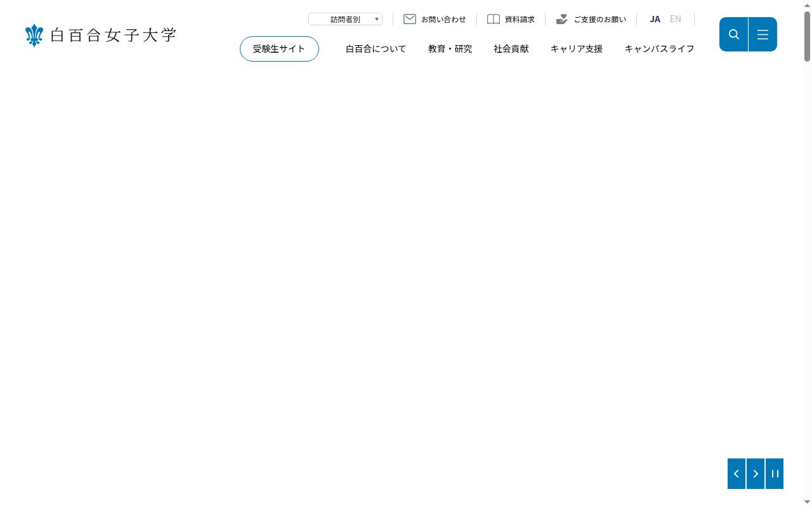Follow the お問い合わせ link text

(443, 20)
